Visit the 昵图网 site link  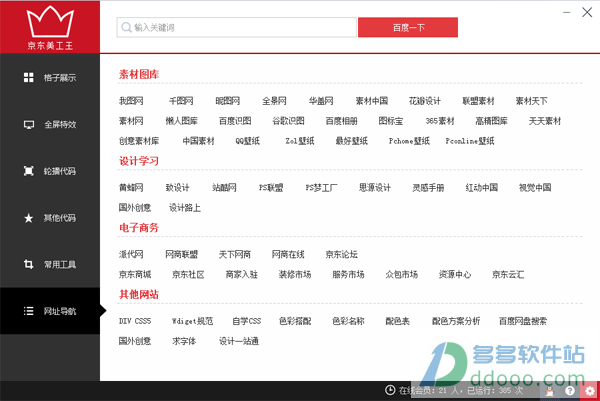(228, 101)
